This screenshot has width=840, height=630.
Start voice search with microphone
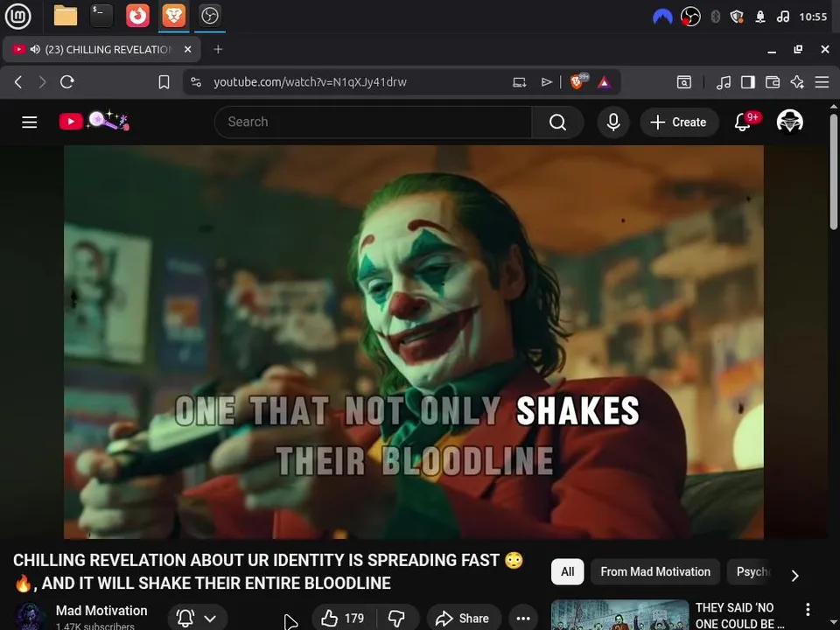point(613,122)
